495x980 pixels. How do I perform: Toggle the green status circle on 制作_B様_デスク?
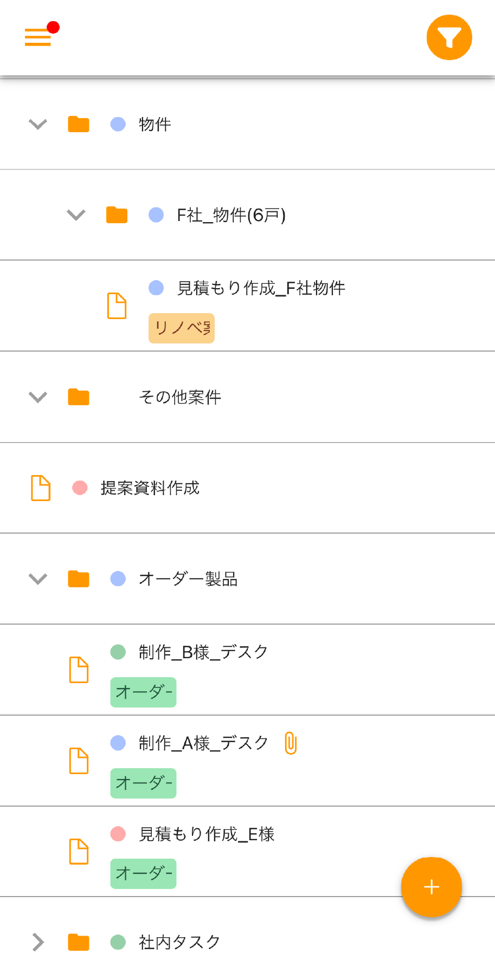118,652
